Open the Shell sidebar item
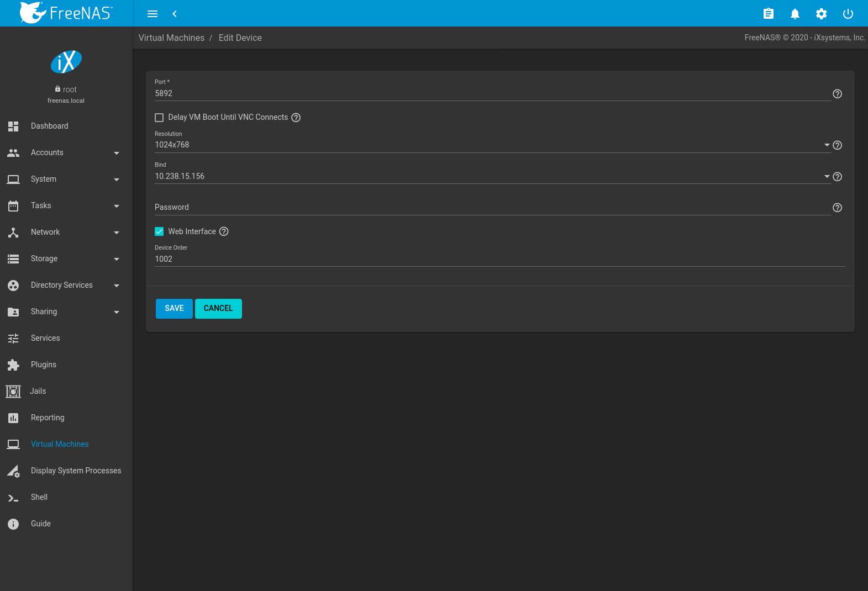This screenshot has width=868, height=591. (x=39, y=497)
